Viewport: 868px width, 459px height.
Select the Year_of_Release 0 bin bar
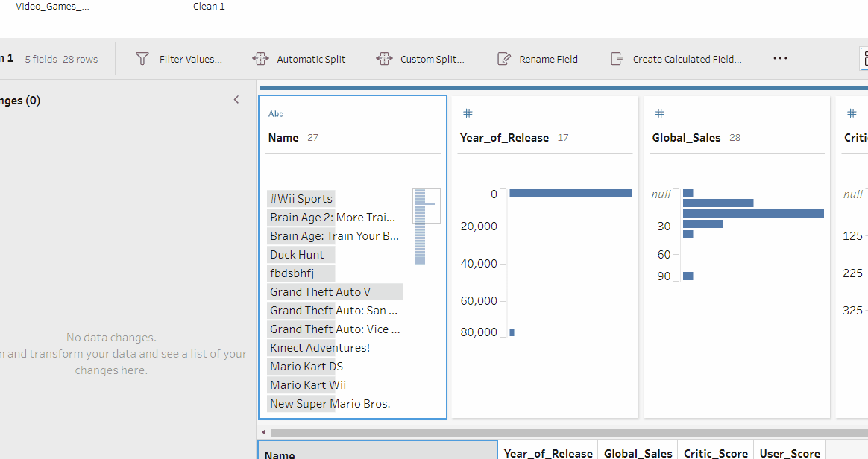click(x=570, y=193)
